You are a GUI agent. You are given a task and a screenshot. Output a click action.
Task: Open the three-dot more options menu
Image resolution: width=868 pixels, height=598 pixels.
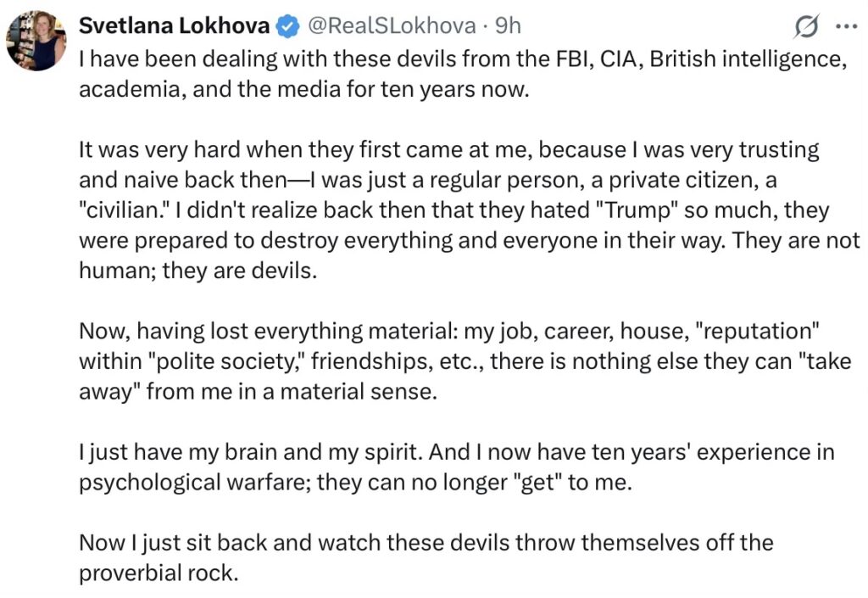tap(846, 26)
